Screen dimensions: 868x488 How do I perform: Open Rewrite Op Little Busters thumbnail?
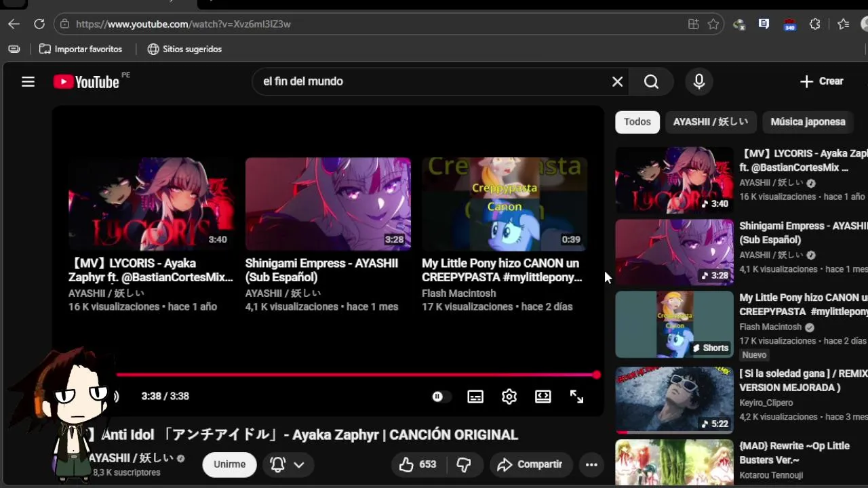point(674,463)
